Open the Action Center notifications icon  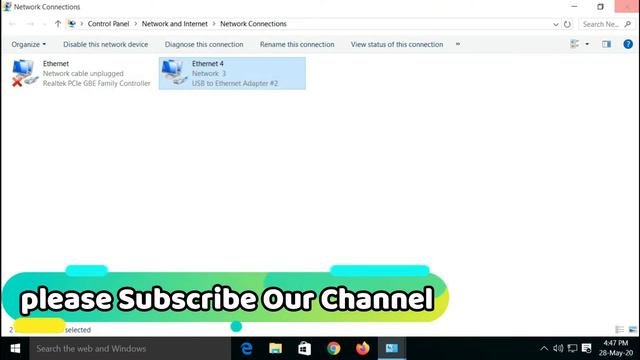coord(587,348)
